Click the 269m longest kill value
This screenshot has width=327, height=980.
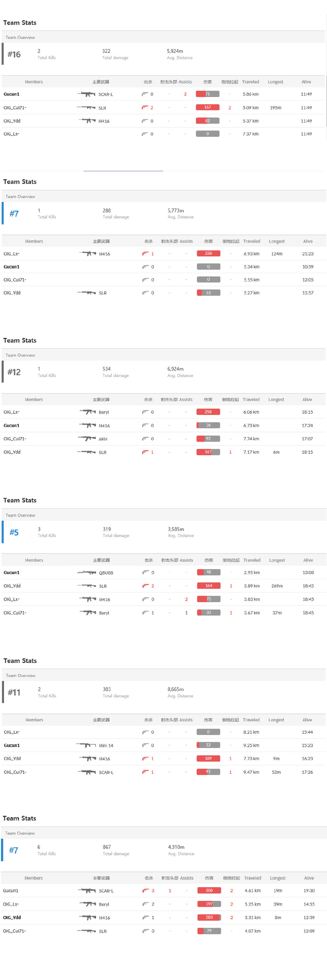pyautogui.click(x=277, y=586)
